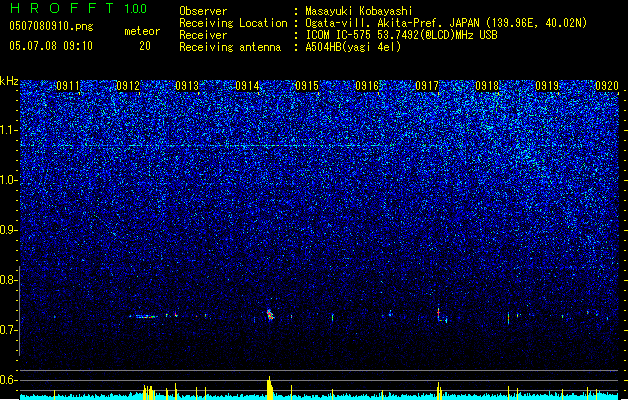629x400 pixels.
Task: Click the yellow 'meteor' label
Action: click(142, 31)
